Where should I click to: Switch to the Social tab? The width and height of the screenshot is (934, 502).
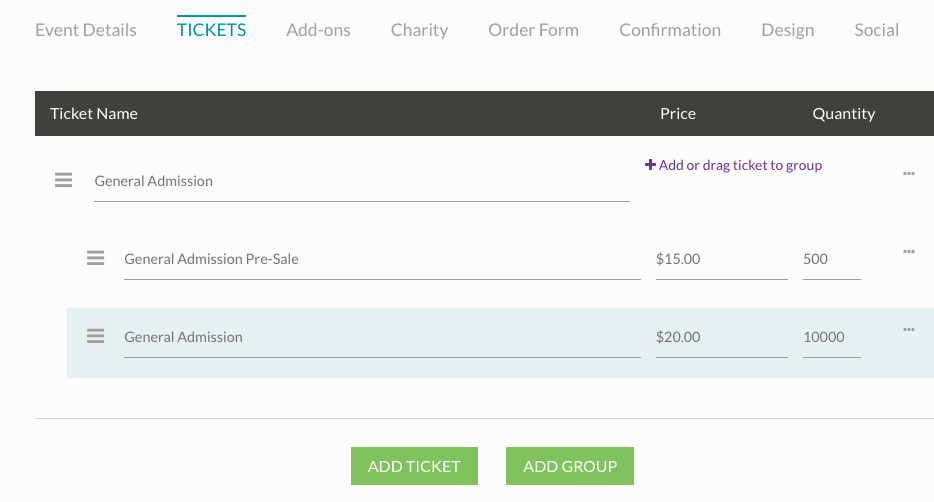click(x=876, y=30)
